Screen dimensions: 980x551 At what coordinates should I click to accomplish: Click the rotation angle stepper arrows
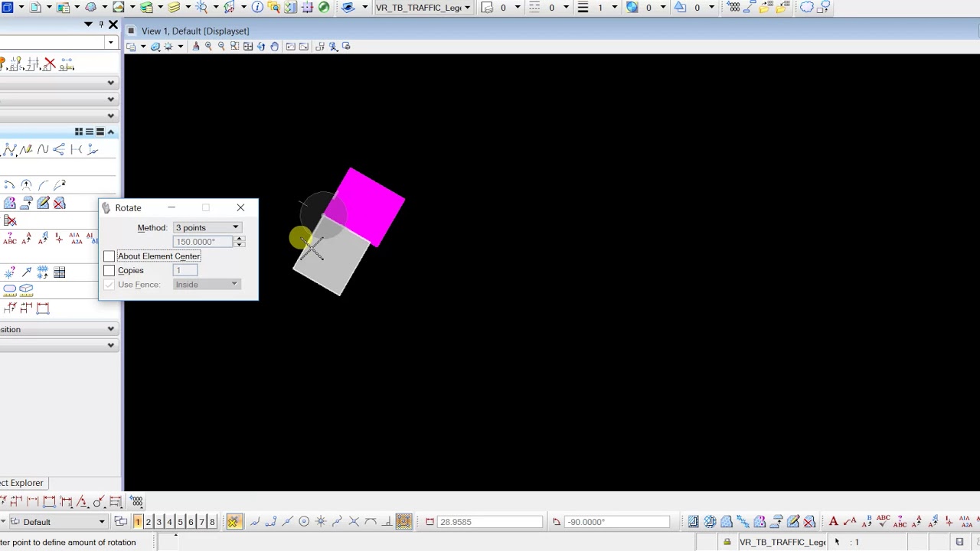pyautogui.click(x=240, y=242)
